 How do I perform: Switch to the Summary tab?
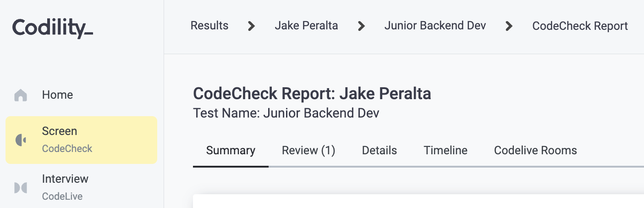click(231, 151)
